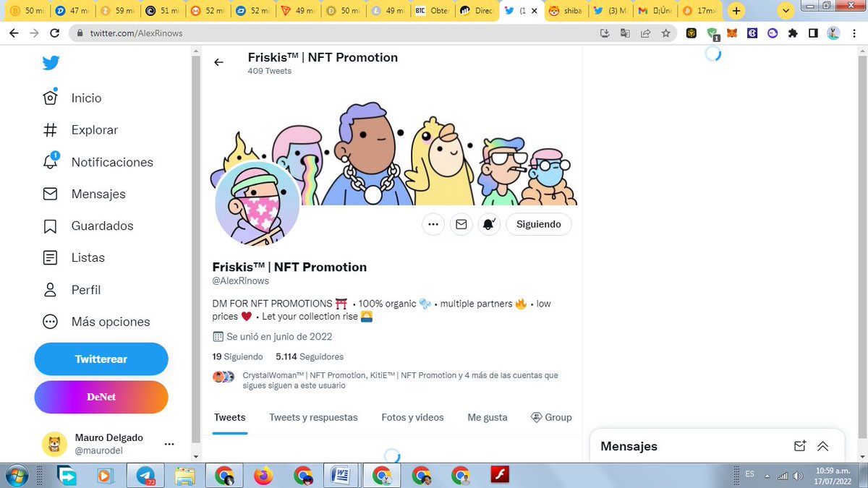This screenshot has height=488, width=868.
Task: Open Mensajes in sidebar
Action: (84, 194)
